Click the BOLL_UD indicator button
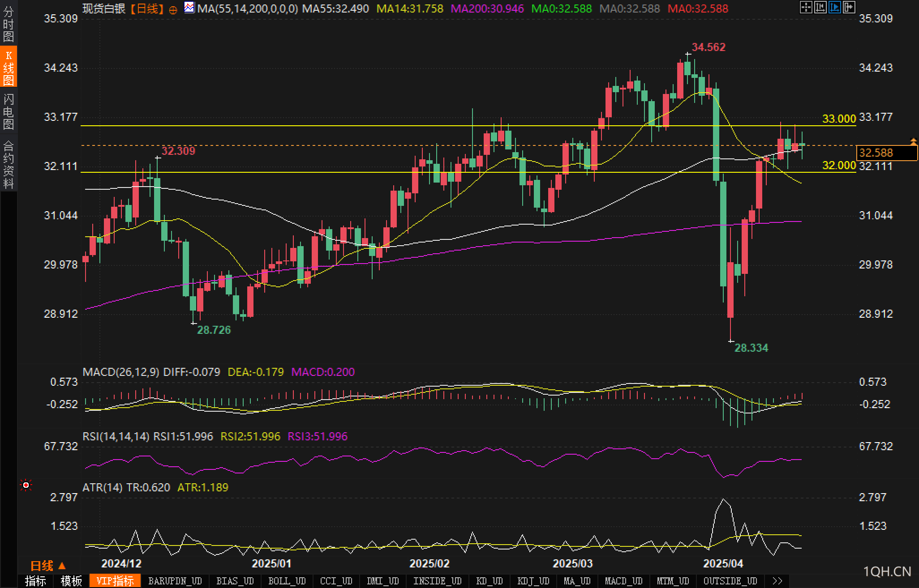The image size is (919, 588). pos(287,581)
